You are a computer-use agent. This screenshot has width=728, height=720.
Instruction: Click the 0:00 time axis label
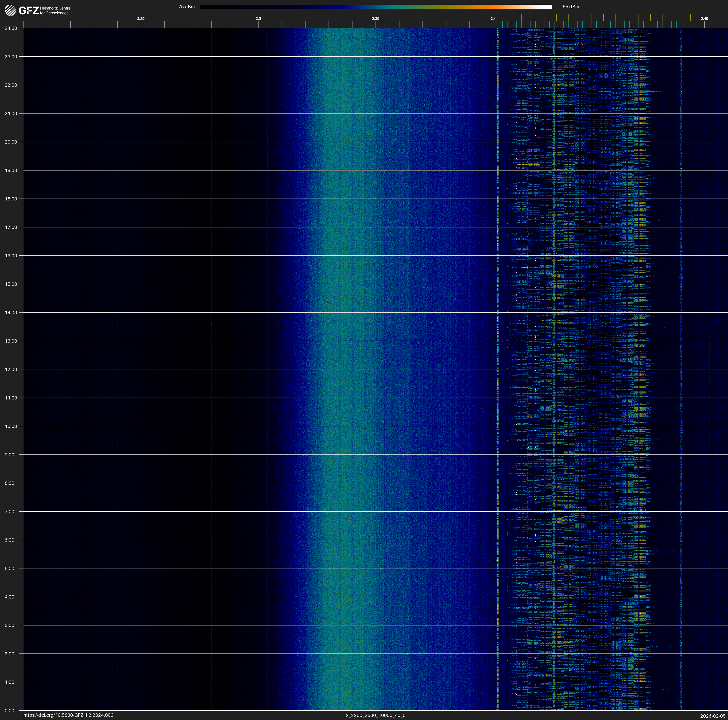[10, 711]
